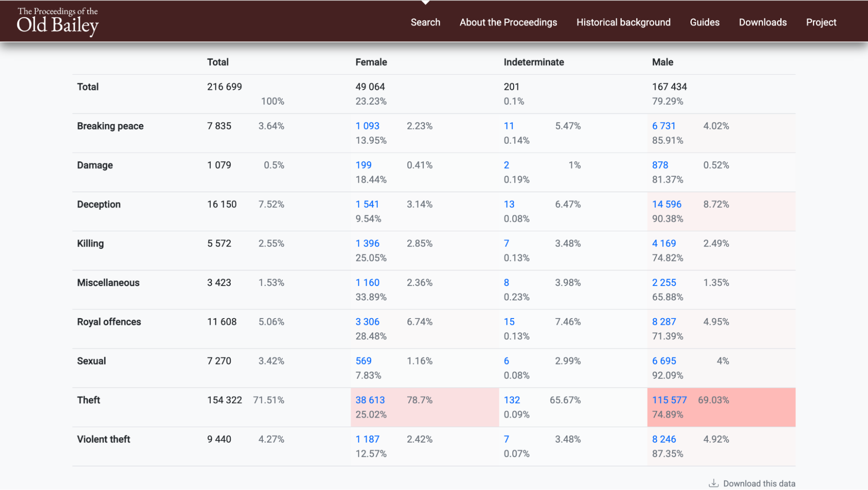This screenshot has width=868, height=490.
Task: Open male Theft count 115 577
Action: coord(669,400)
